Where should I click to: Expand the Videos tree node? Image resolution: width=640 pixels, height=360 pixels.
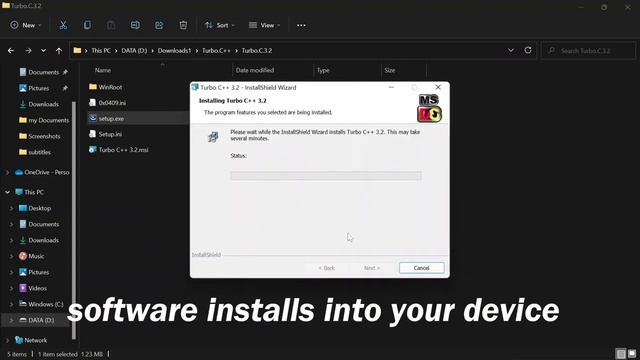(11, 288)
